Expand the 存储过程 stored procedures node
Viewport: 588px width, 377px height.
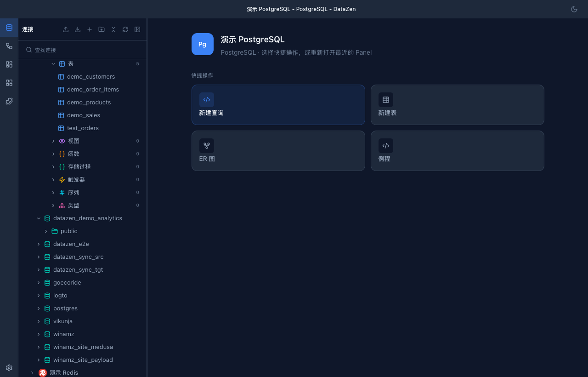click(x=53, y=167)
